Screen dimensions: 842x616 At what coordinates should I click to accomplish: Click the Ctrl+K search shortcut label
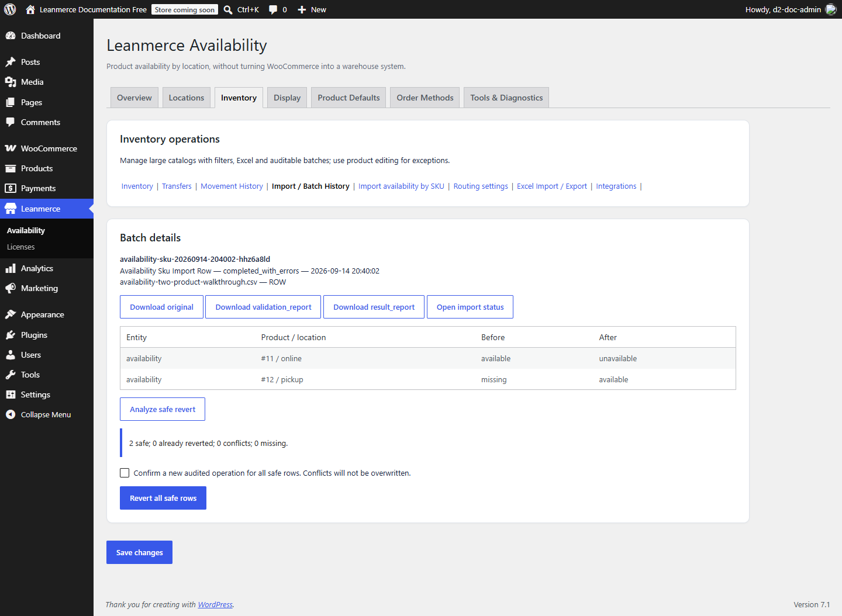[248, 10]
